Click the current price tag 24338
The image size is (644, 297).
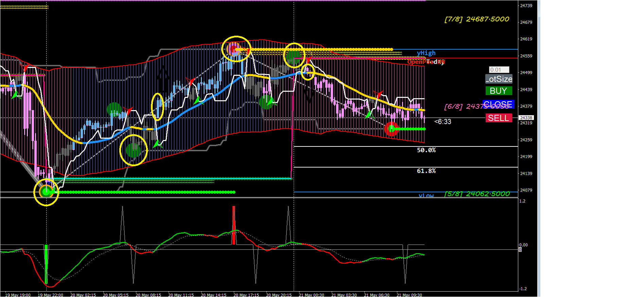(x=526, y=118)
